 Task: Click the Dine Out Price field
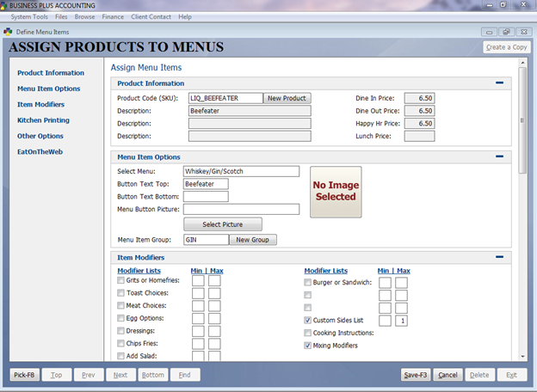click(420, 111)
